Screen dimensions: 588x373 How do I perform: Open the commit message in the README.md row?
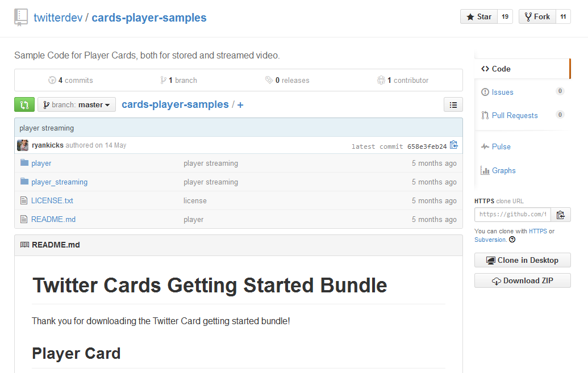point(194,220)
